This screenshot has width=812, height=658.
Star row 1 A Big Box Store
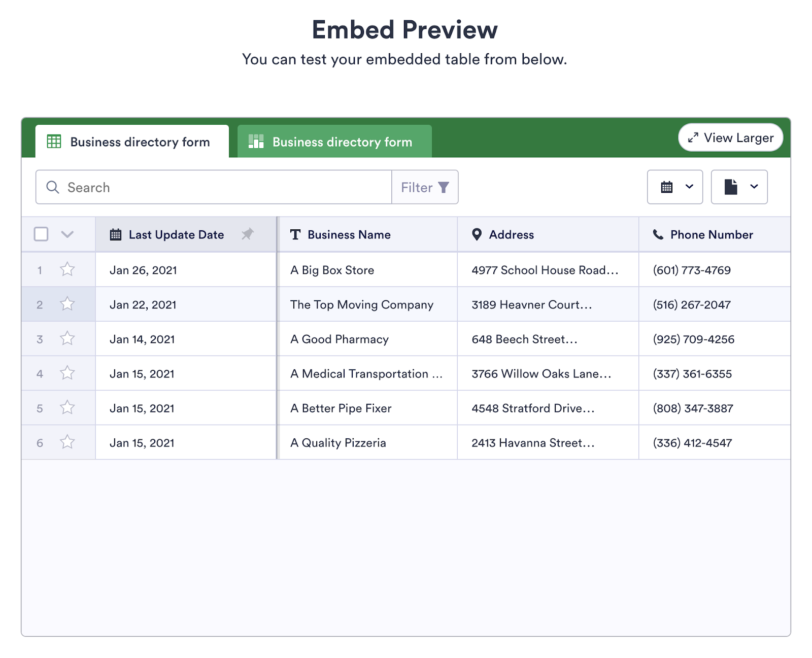[x=67, y=269]
